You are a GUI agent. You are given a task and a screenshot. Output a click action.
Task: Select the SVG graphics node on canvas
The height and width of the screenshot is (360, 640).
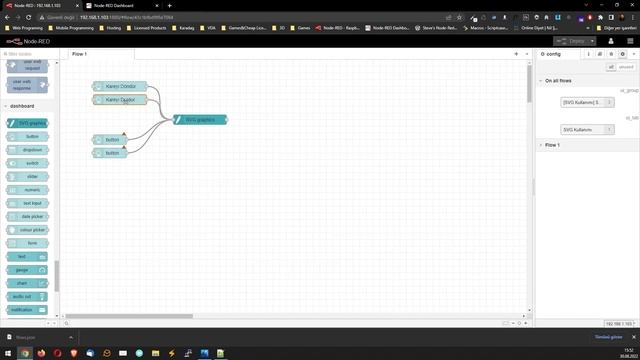pyautogui.click(x=200, y=120)
